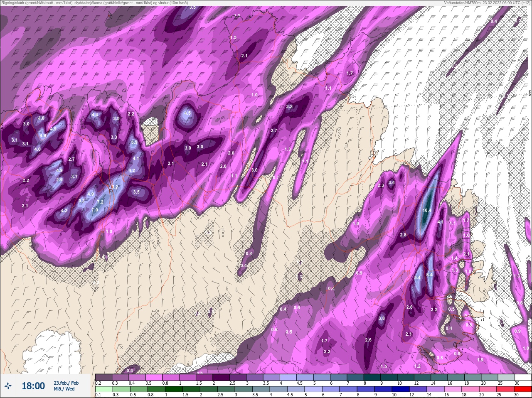Click the 4.4 value label on the map
Image resolution: width=532 pixels, height=398 pixels.
(95, 115)
